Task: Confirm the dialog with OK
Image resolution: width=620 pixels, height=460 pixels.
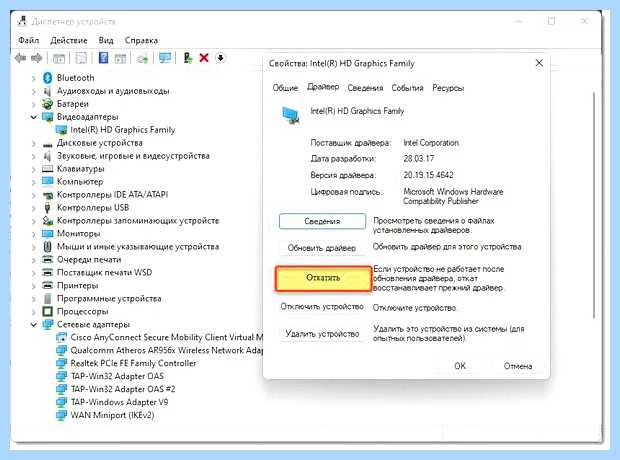Action: pos(460,366)
